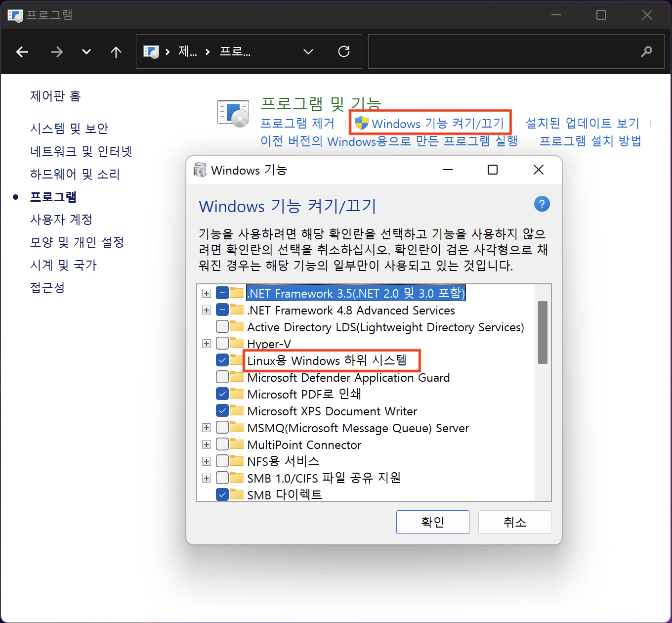Screen dimensions: 672x623
Task: Go up one folder level
Action: 116,51
